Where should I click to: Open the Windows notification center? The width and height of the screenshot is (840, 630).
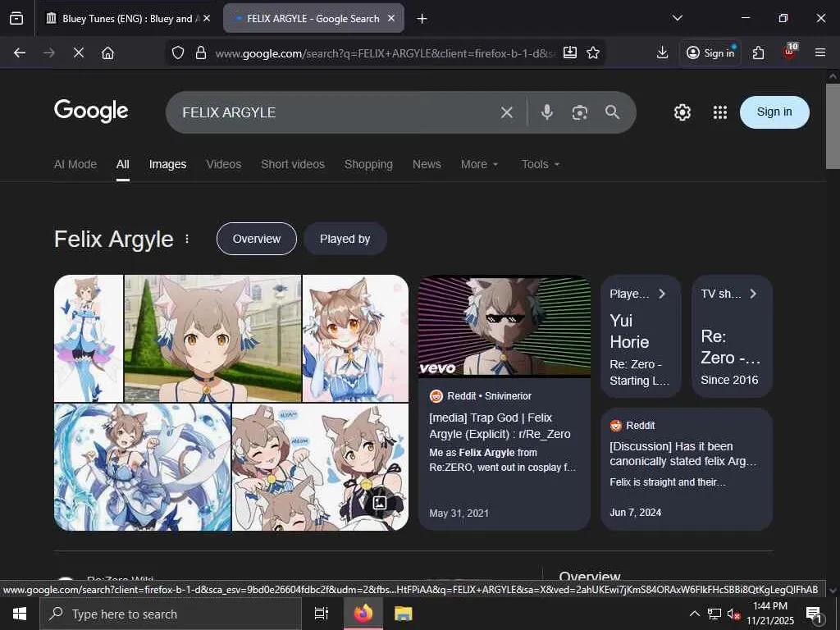(x=815, y=614)
